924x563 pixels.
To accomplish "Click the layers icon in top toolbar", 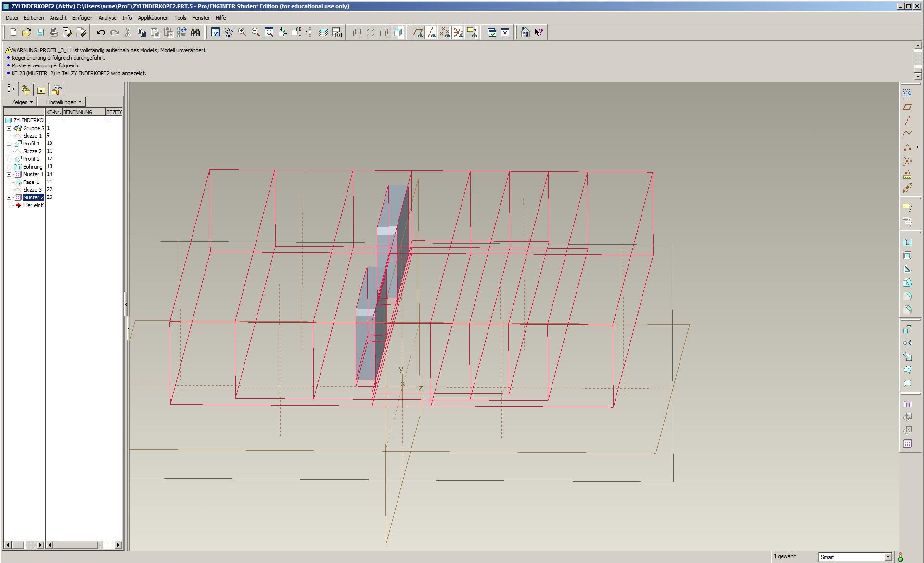I will [x=323, y=32].
